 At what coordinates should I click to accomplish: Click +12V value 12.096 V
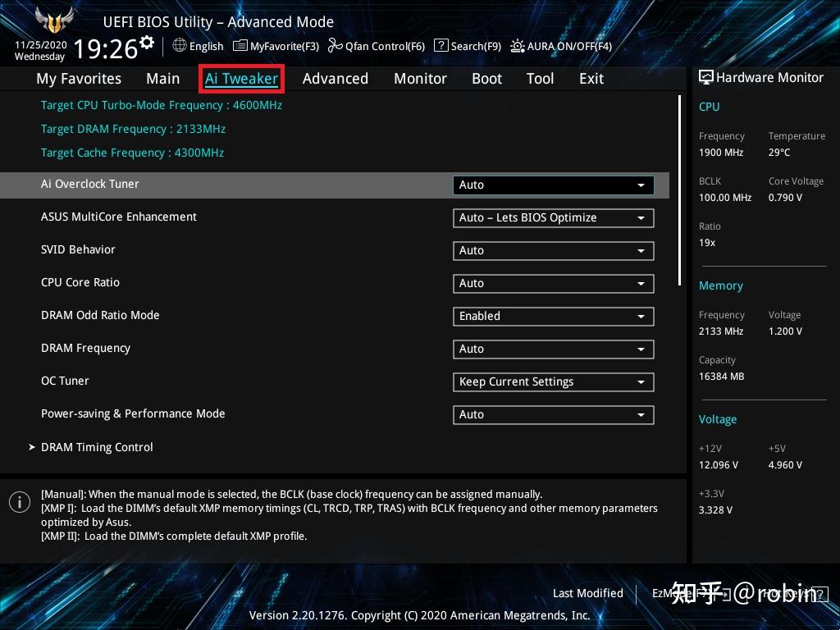pyautogui.click(x=719, y=465)
